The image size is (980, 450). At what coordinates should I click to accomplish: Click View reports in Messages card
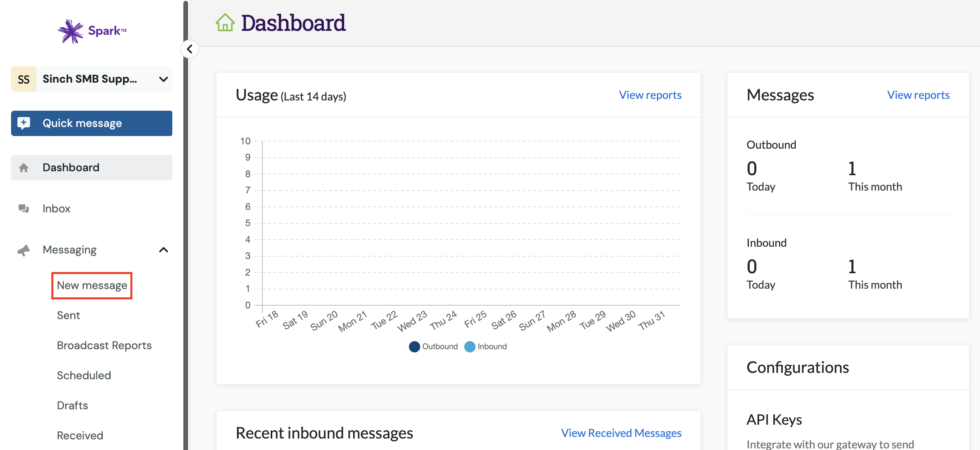click(918, 95)
